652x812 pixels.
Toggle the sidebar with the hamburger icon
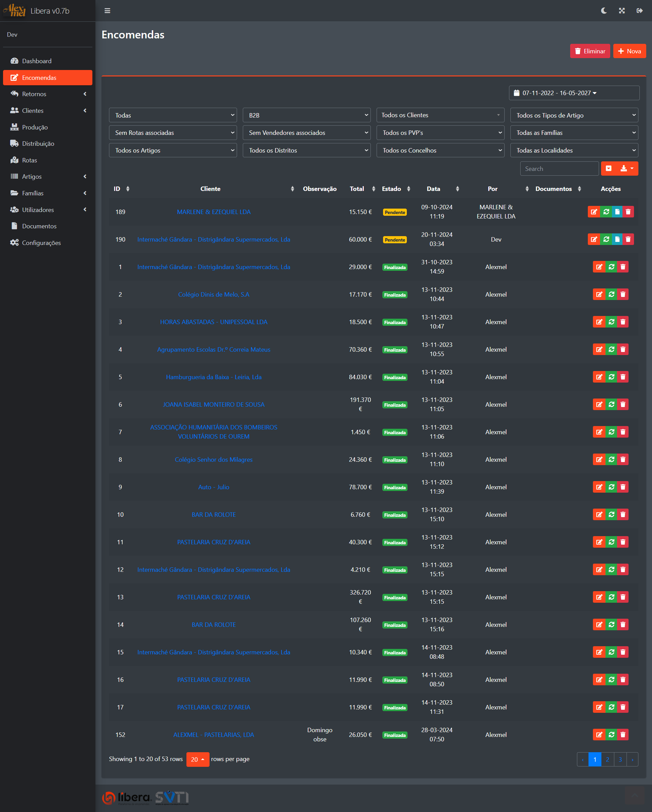point(107,11)
